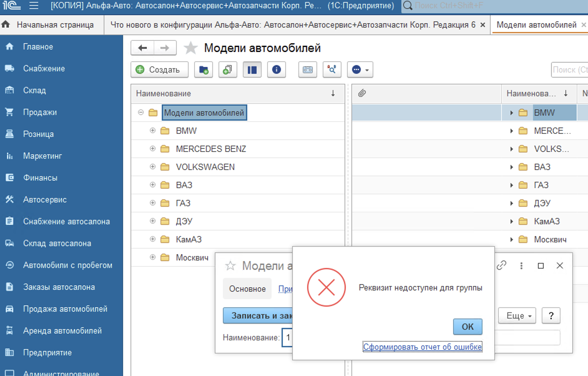Show the info panel icon
The height and width of the screenshot is (376, 588).
[x=277, y=69]
